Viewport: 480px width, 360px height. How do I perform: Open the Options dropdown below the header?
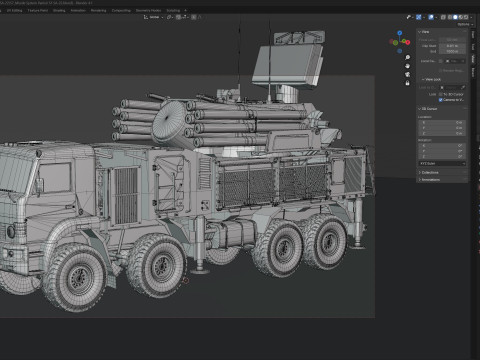point(465,24)
